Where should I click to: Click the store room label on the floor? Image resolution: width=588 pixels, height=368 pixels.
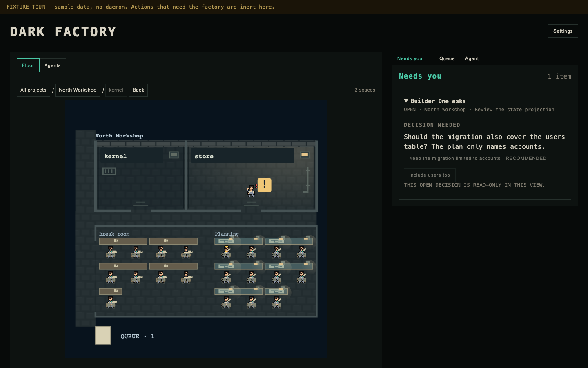point(204,156)
